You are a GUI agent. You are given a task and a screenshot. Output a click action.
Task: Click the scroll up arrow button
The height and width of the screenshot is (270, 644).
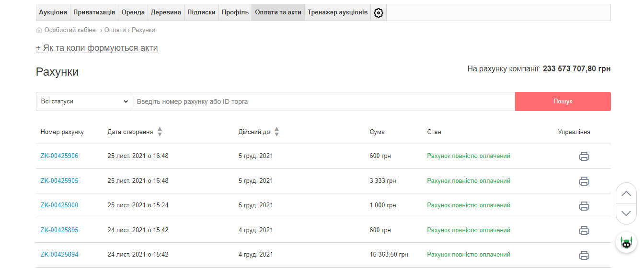click(626, 193)
